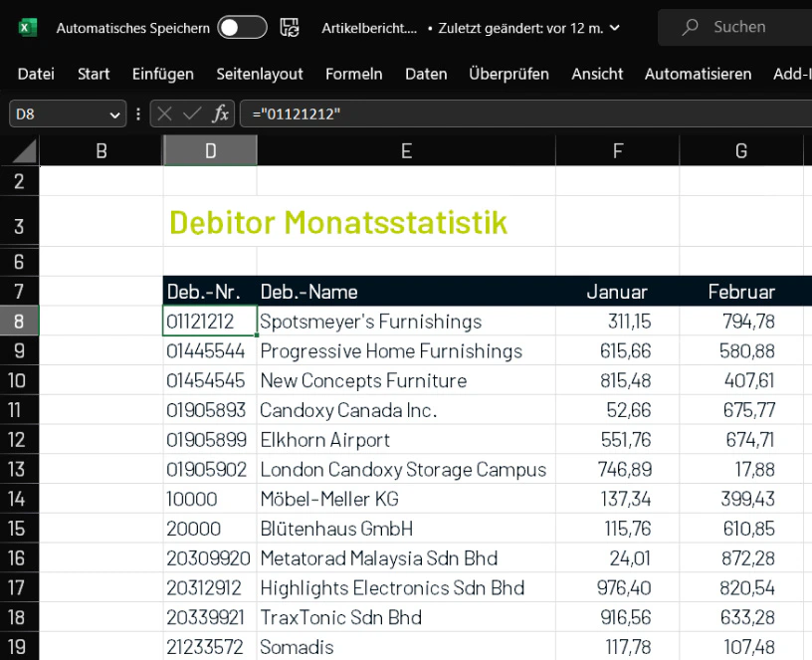Select Somadis cell
Image resolution: width=812 pixels, height=660 pixels.
tap(407, 646)
